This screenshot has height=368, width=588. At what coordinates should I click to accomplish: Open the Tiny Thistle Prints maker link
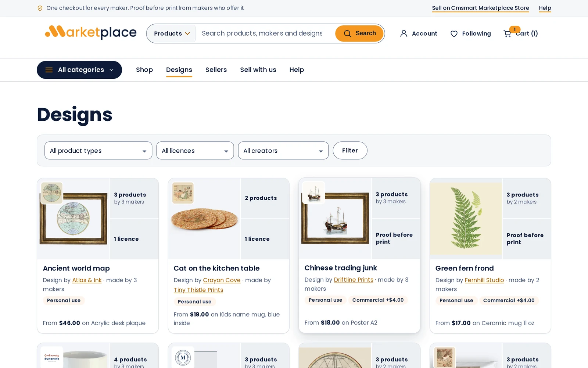[x=198, y=290]
